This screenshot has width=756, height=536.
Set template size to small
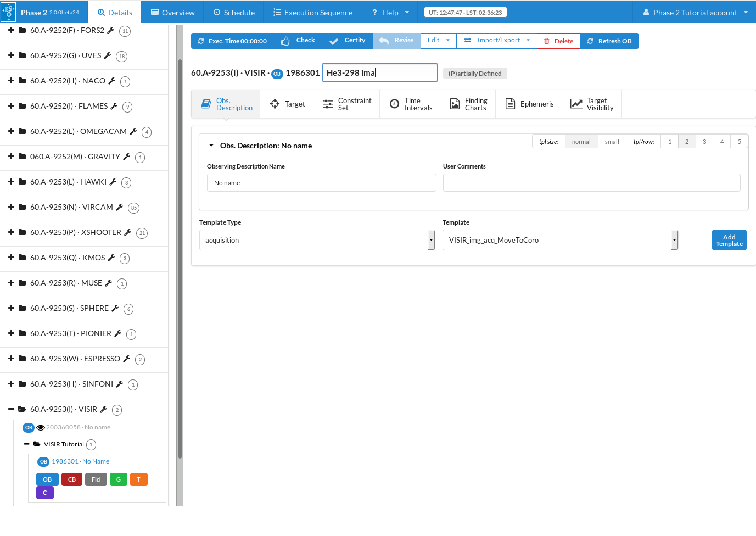click(x=612, y=142)
